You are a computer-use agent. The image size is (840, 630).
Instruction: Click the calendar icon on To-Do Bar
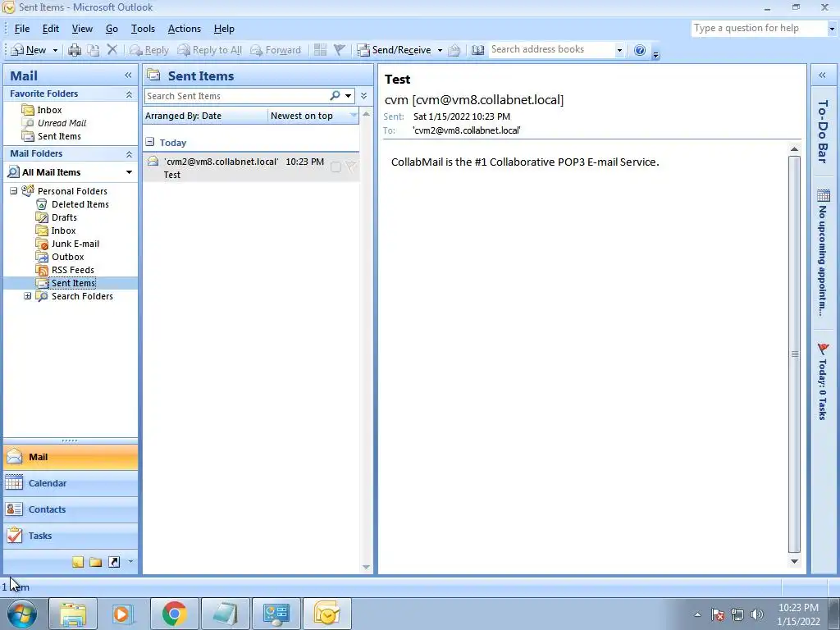[x=824, y=195]
